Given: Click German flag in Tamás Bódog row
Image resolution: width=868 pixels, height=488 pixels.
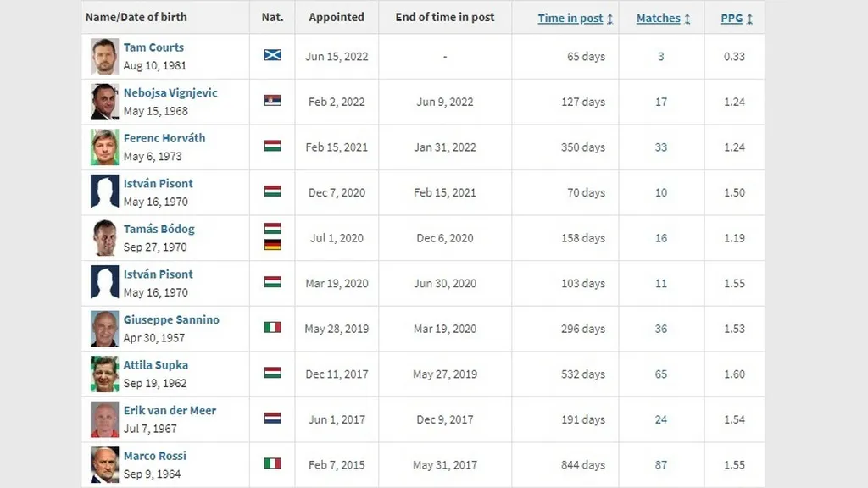Looking at the screenshot, I should (x=272, y=245).
